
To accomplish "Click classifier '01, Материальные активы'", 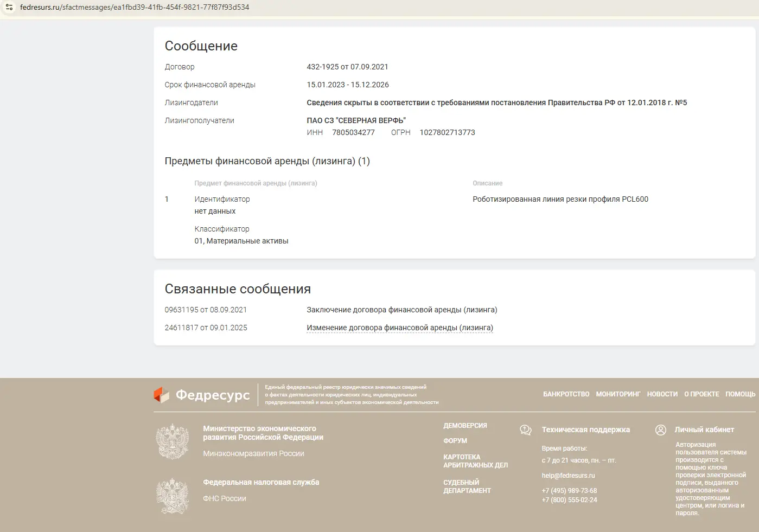I will 241,241.
